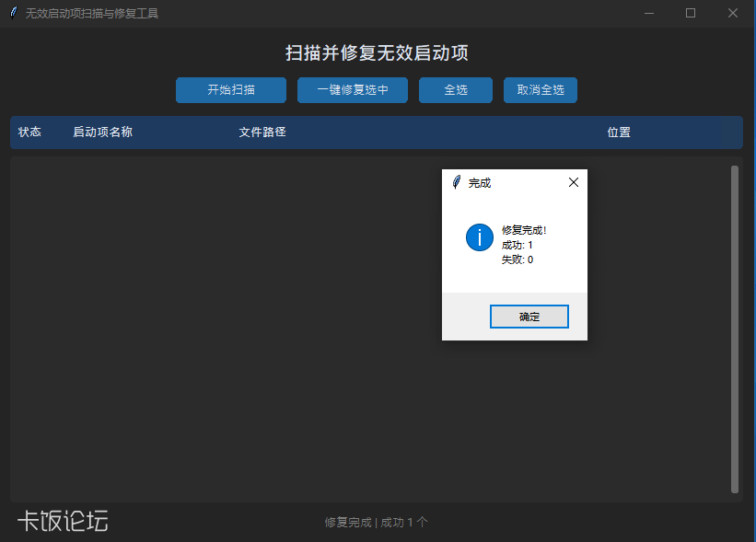Click the 一键修复选中 button

point(353,90)
